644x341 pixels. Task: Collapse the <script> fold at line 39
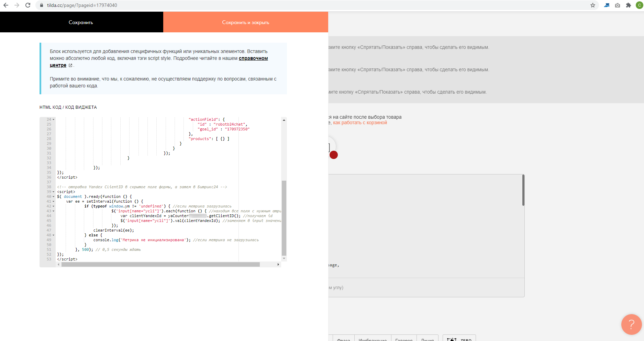53,192
